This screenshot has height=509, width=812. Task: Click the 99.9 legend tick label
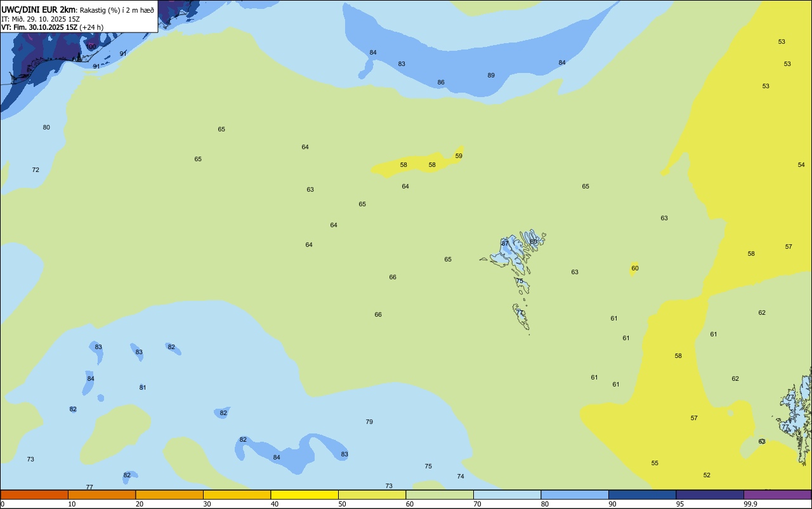click(x=750, y=504)
